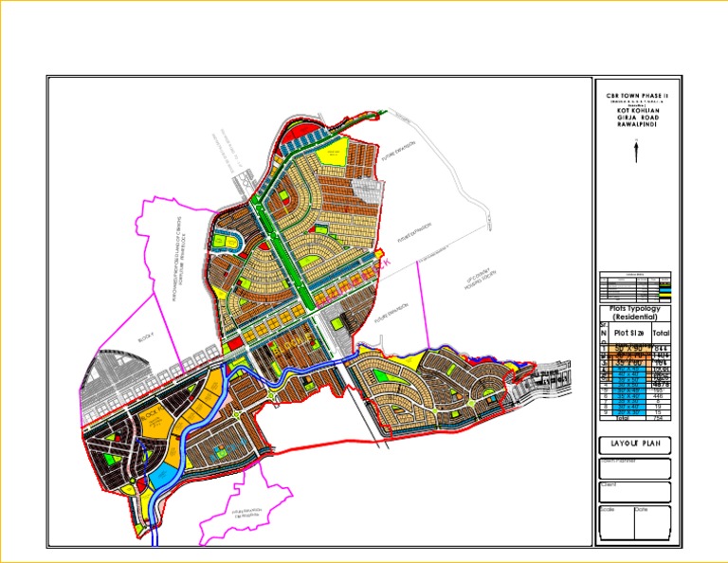Click the 'Scale' field box
Image resolution: width=728 pixels, height=563 pixels.
(x=617, y=523)
